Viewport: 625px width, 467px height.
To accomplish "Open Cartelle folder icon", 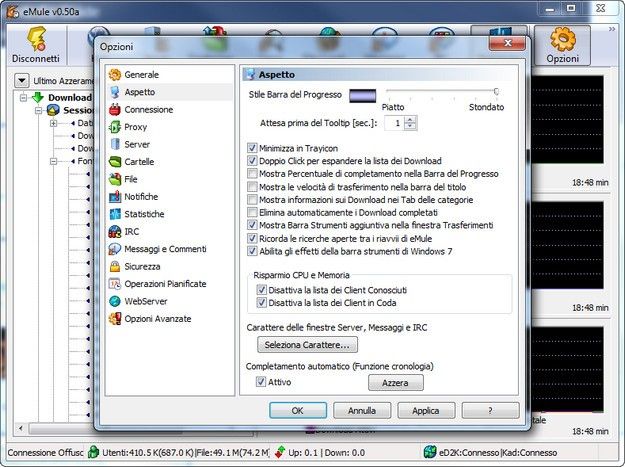I will tap(115, 162).
